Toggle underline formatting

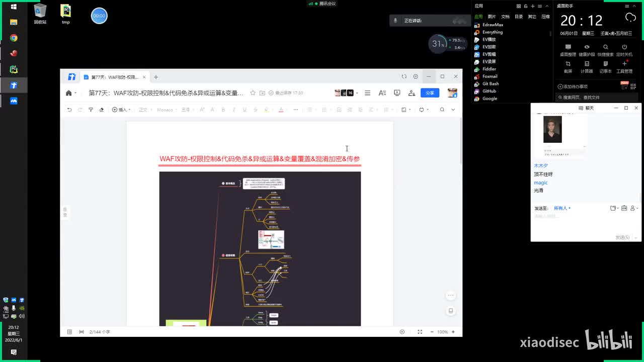pyautogui.click(x=245, y=110)
